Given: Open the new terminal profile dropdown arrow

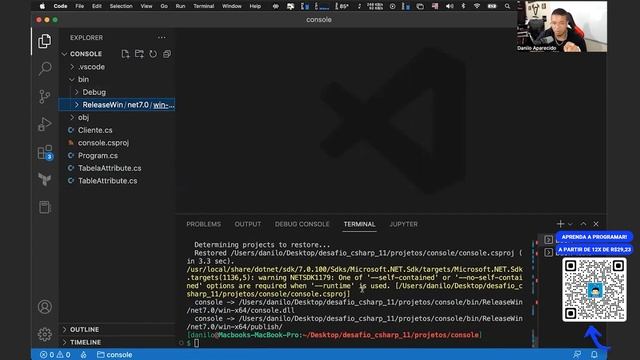Looking at the screenshot, I should [x=570, y=224].
